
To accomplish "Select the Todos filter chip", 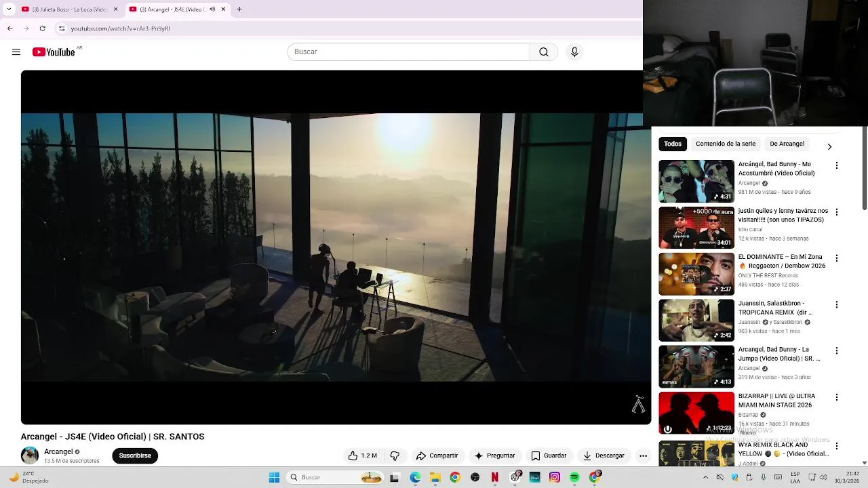I will [x=673, y=144].
